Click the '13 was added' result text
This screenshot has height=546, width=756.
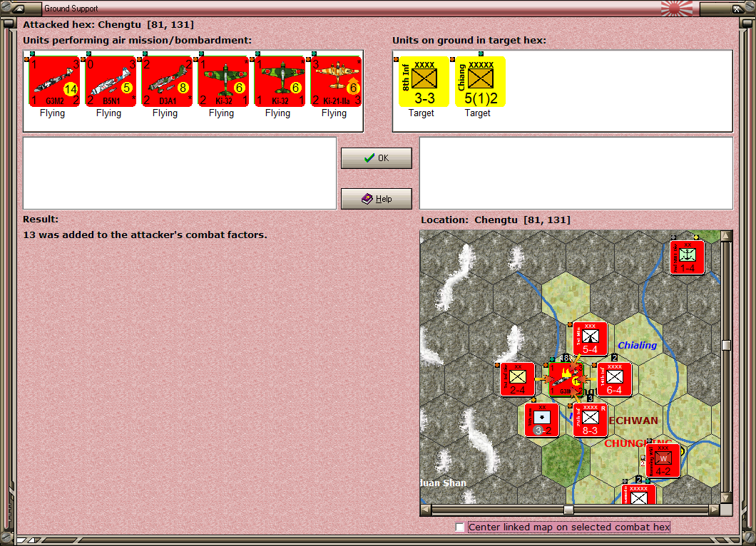click(145, 235)
